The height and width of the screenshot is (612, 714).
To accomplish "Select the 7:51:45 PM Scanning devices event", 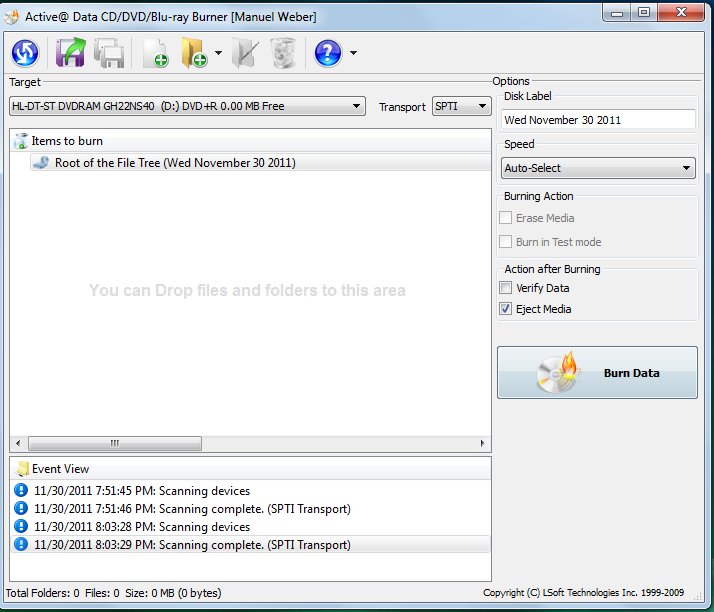I will (x=250, y=490).
